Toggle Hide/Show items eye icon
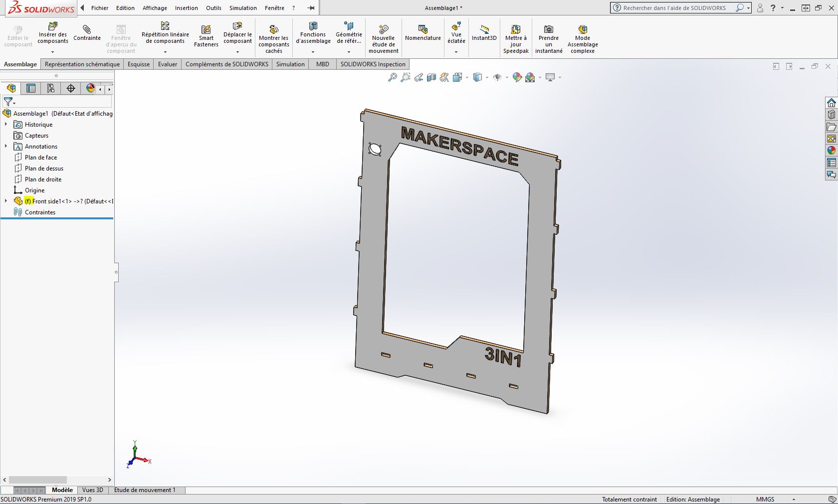 (497, 77)
